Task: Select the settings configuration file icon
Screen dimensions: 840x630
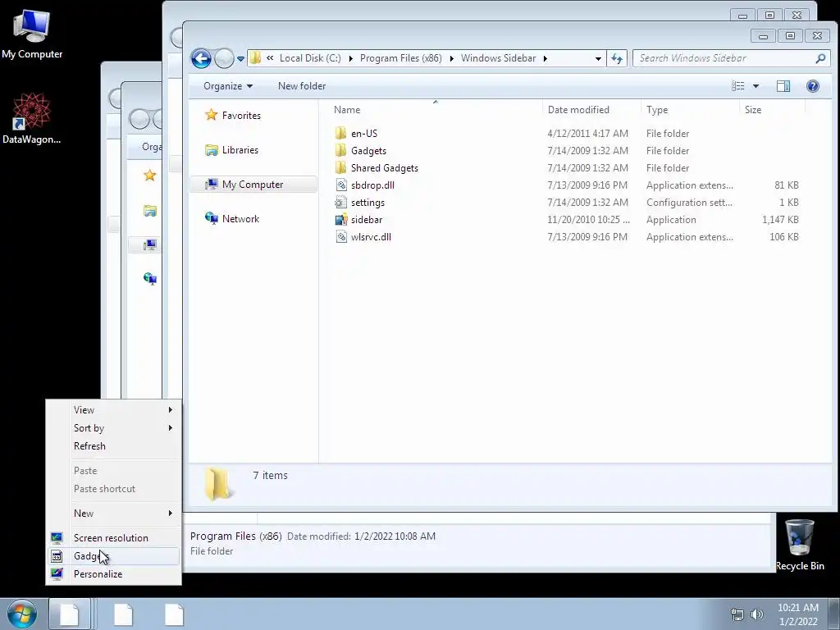Action: (340, 202)
